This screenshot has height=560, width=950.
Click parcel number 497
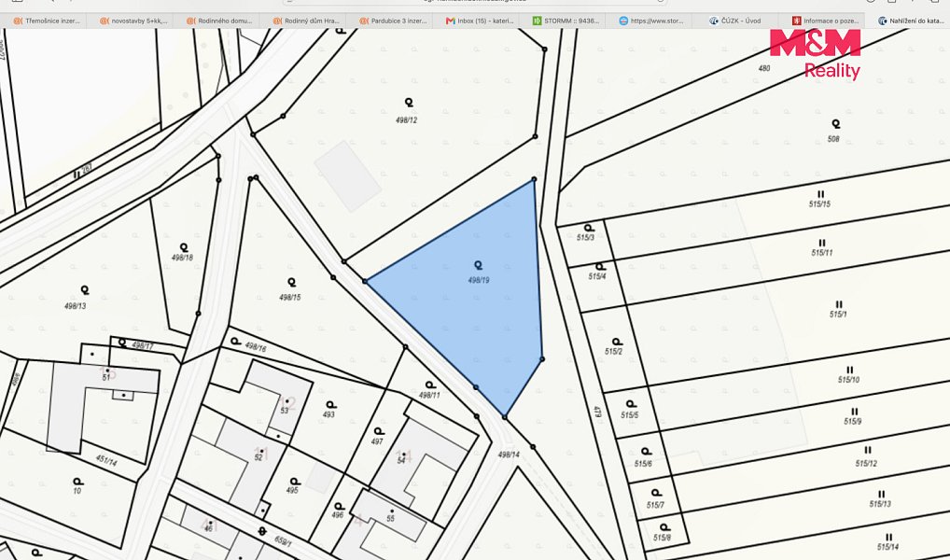tap(377, 441)
